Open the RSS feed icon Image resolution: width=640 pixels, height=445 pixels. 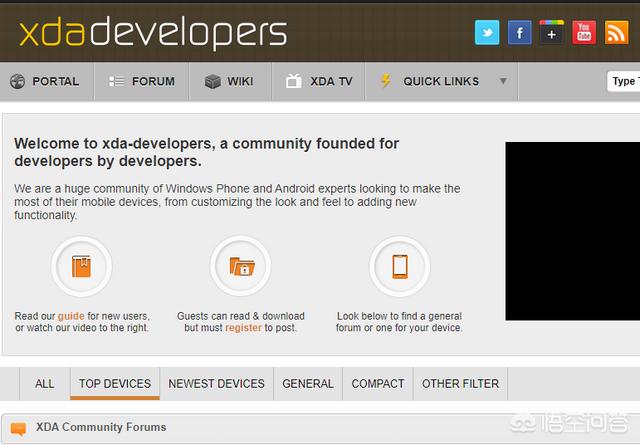(x=616, y=32)
